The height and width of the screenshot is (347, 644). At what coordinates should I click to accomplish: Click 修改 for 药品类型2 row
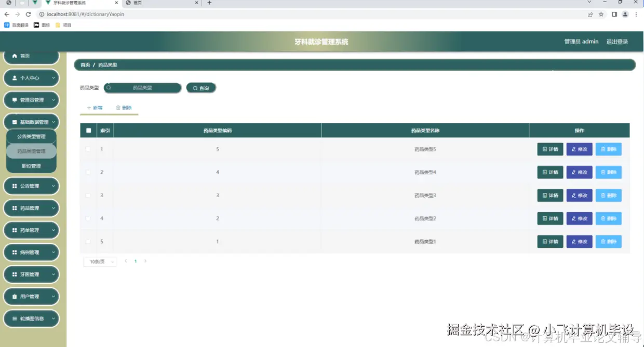579,218
